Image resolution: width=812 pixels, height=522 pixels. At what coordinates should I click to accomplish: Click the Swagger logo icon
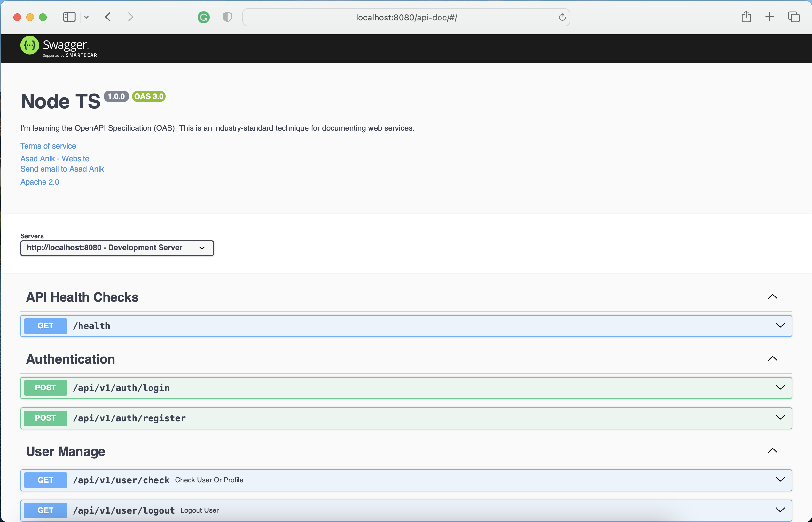[x=30, y=45]
